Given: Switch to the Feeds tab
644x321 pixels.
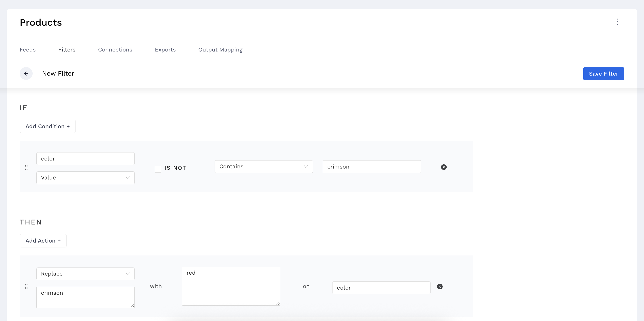Looking at the screenshot, I should (27, 50).
